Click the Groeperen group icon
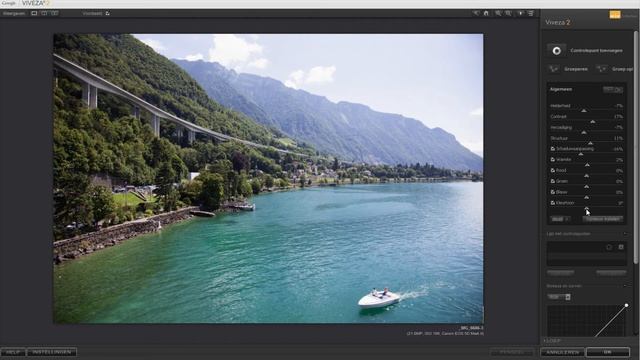This screenshot has height=360, width=640. pos(553,69)
